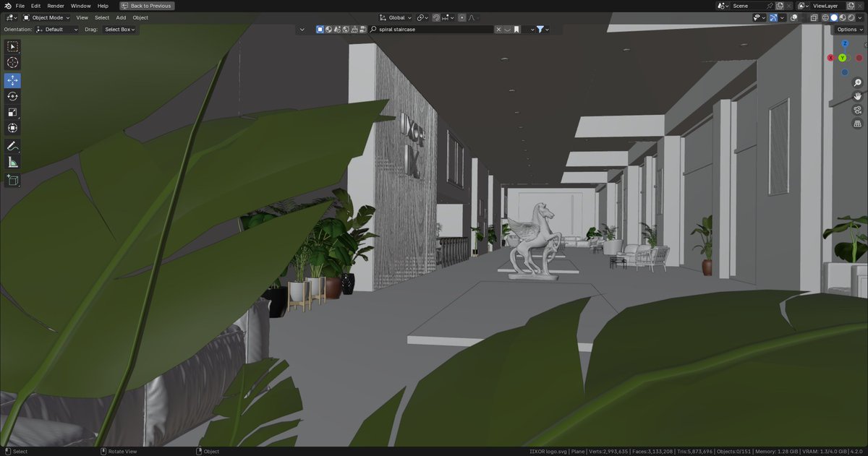Image resolution: width=868 pixels, height=456 pixels.
Task: Open the Object Mode dropdown
Action: (x=48, y=17)
